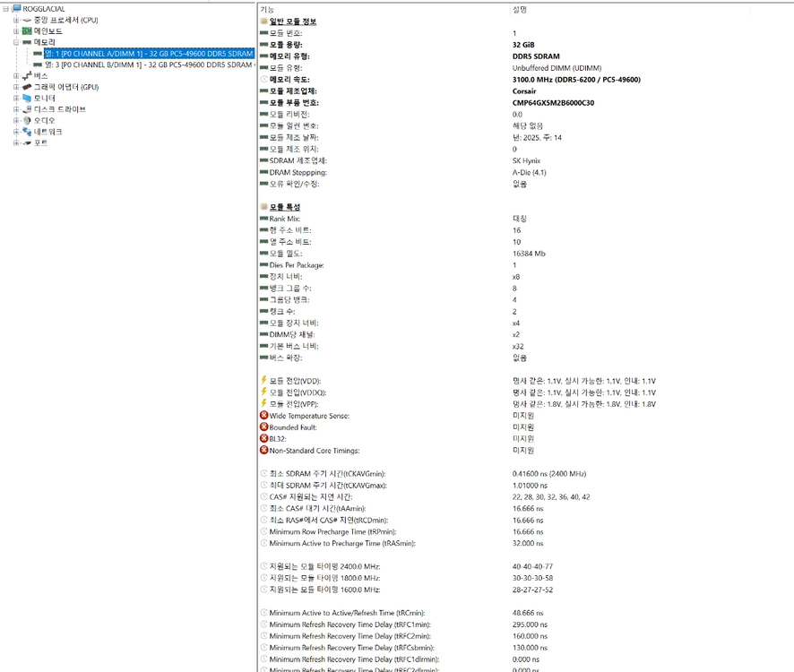Click the CAS latencies 22, 28, 30 value
The image size is (794, 672).
point(551,496)
